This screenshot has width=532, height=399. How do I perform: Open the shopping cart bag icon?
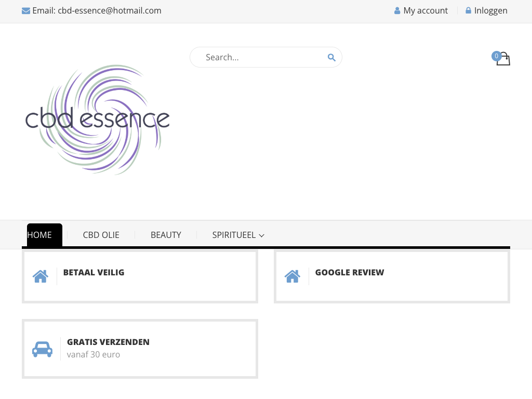point(503,59)
